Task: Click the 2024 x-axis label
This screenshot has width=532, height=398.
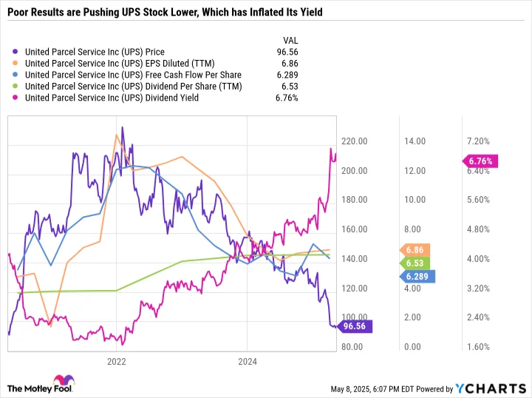Action: point(248,362)
